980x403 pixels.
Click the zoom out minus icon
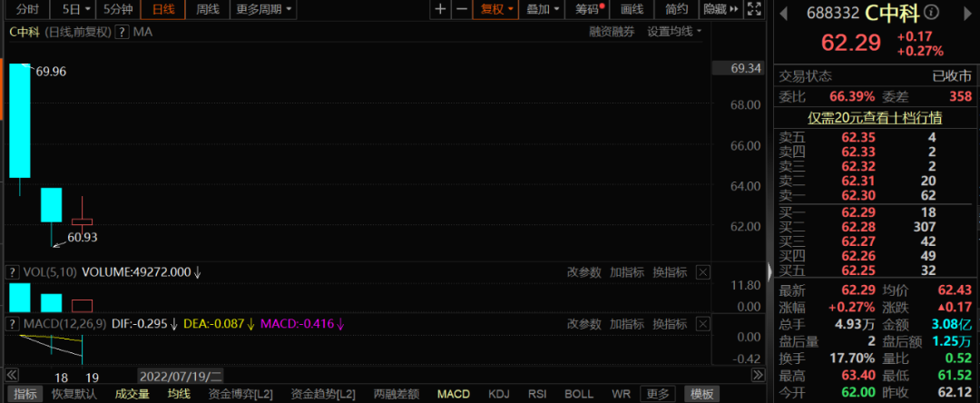(x=461, y=9)
